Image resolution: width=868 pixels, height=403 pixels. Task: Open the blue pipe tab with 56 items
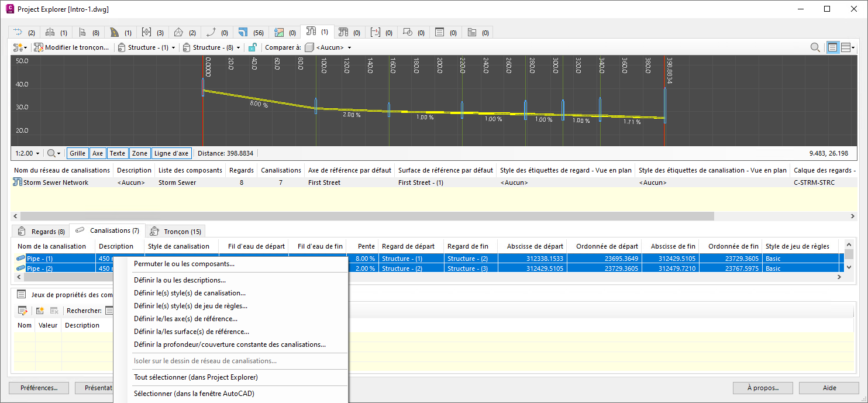(250, 33)
